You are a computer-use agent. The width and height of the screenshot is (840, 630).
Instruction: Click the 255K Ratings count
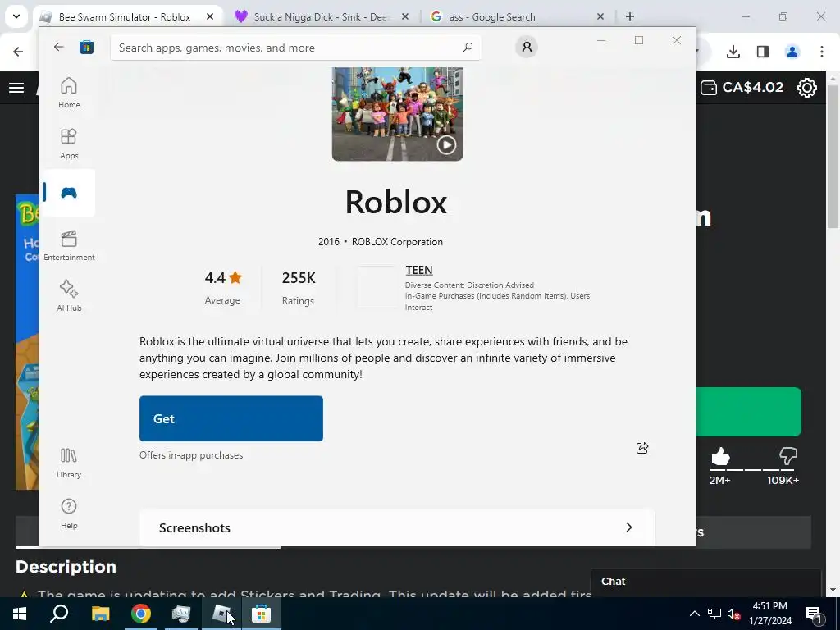coord(299,288)
